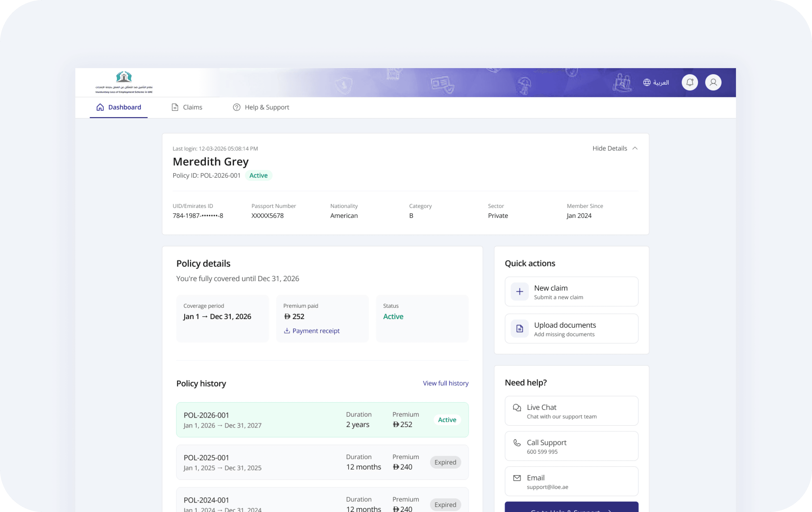Click the Live Chat bubble icon

pyautogui.click(x=517, y=407)
